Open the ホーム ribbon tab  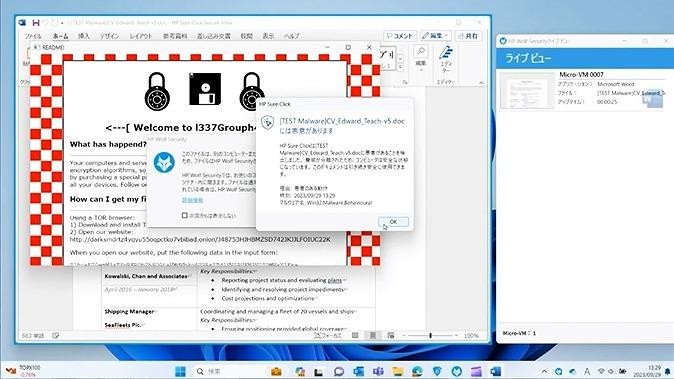(x=61, y=36)
